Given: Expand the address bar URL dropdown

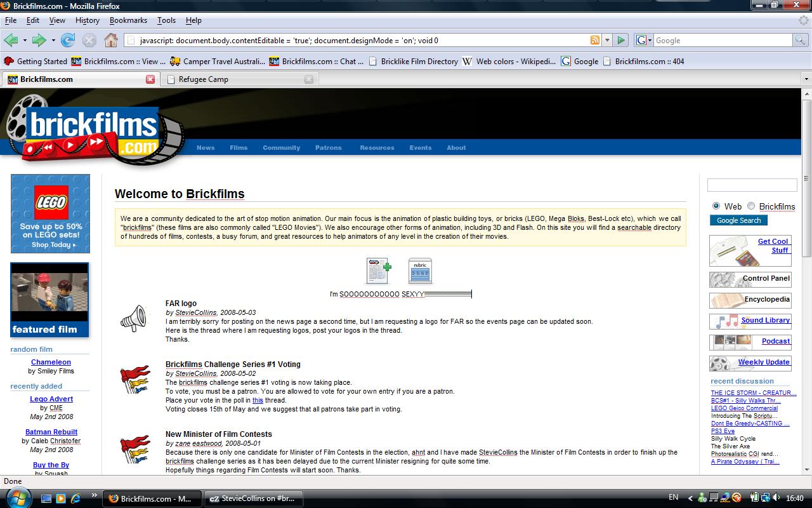Looking at the screenshot, I should (x=607, y=40).
